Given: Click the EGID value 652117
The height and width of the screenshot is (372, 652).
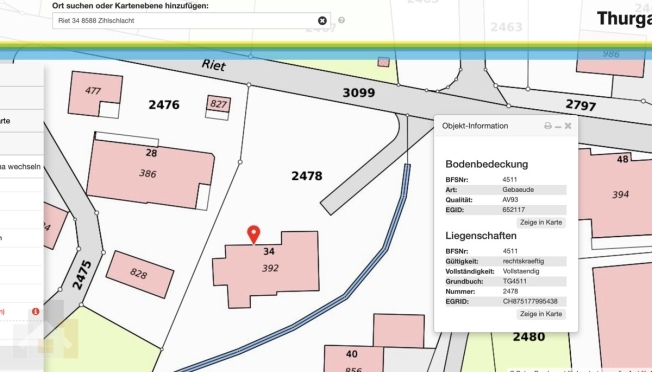Looking at the screenshot, I should (514, 210).
